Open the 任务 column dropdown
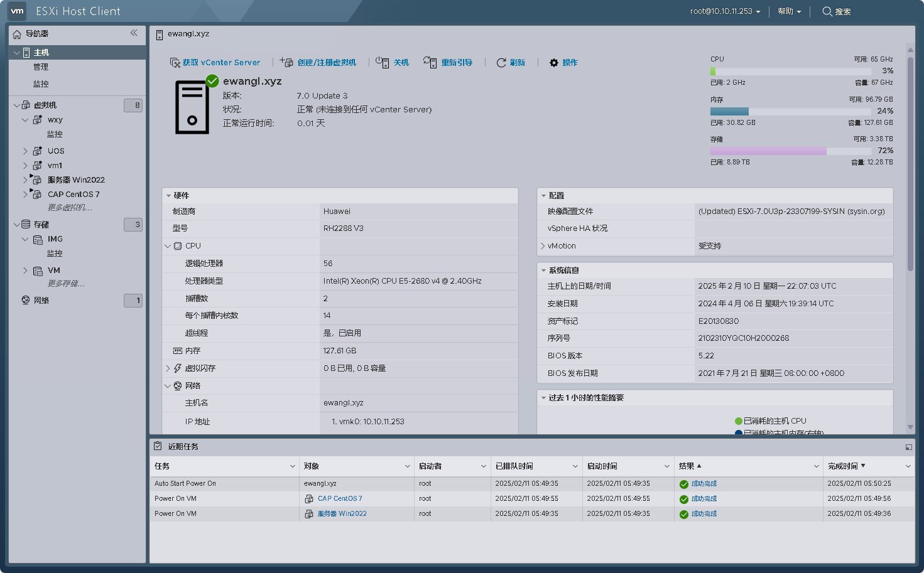924x573 pixels. (x=292, y=466)
